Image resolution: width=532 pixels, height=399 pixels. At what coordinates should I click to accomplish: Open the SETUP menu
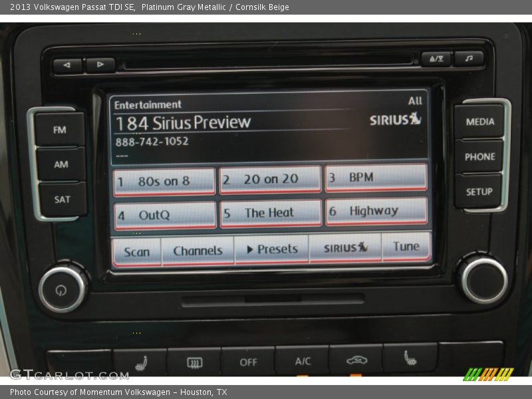pos(479,192)
